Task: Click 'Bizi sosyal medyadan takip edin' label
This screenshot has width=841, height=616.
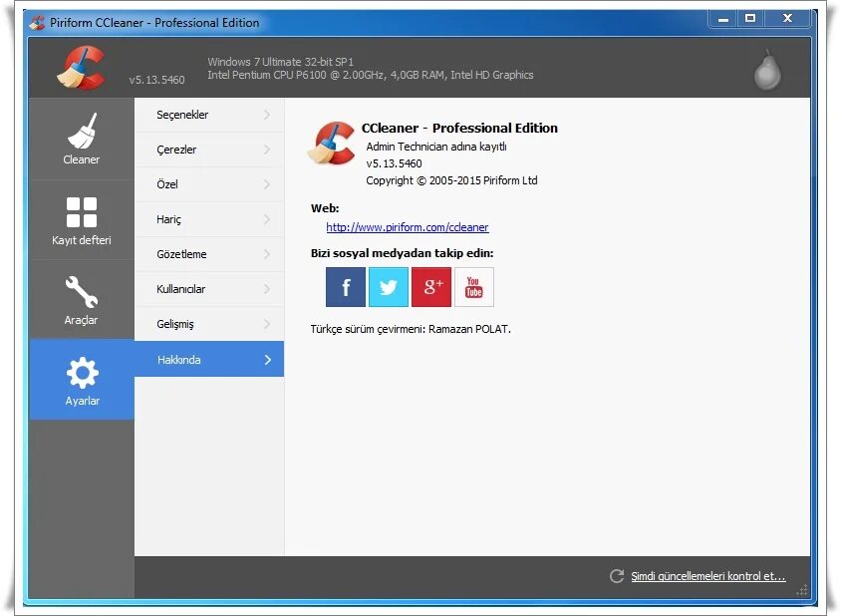Action: [x=402, y=253]
